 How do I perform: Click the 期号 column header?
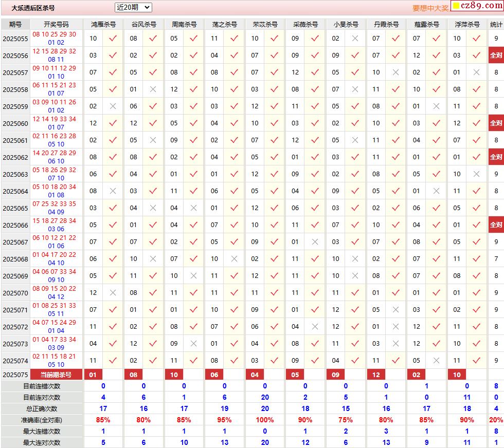tap(15, 25)
